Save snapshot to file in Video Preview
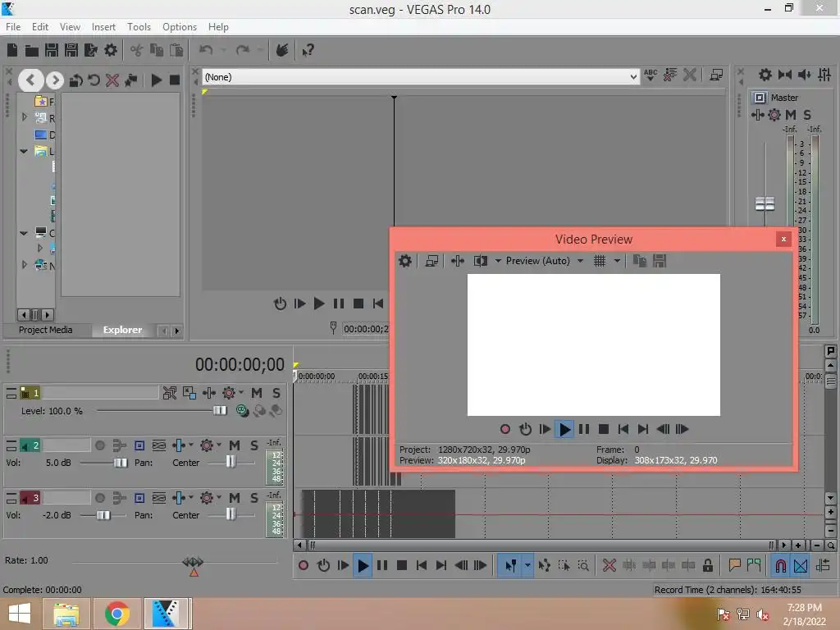 pyautogui.click(x=660, y=261)
